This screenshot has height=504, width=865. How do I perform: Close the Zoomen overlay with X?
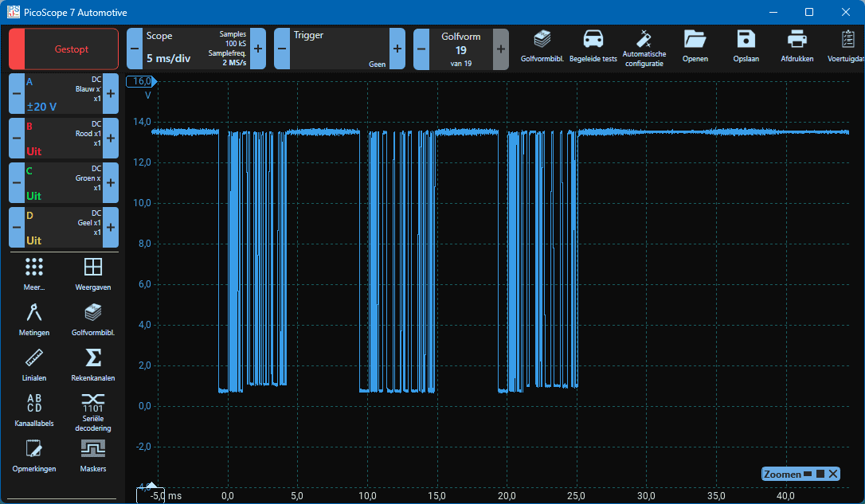click(833, 475)
